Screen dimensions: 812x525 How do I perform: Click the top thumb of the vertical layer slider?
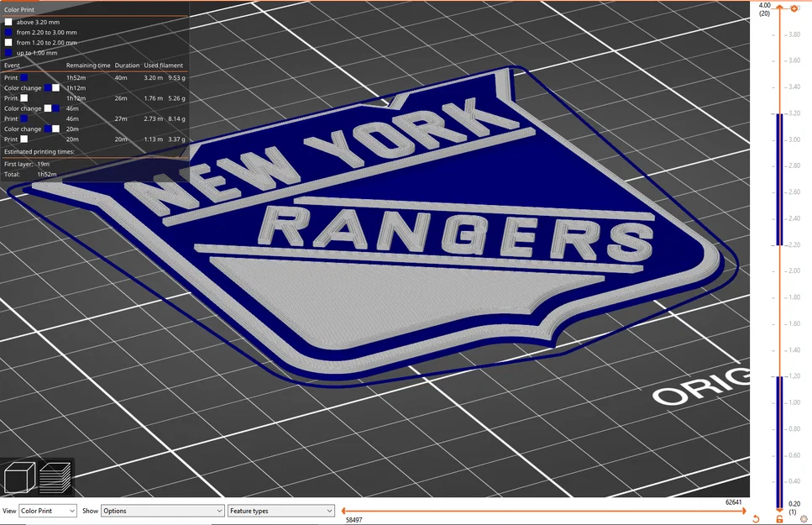(x=779, y=8)
